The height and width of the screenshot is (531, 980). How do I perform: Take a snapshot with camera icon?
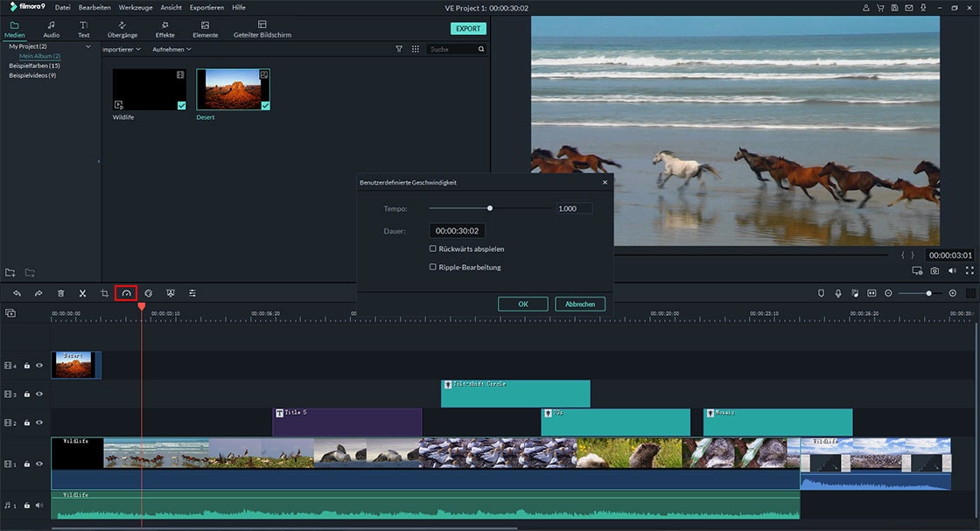(934, 270)
